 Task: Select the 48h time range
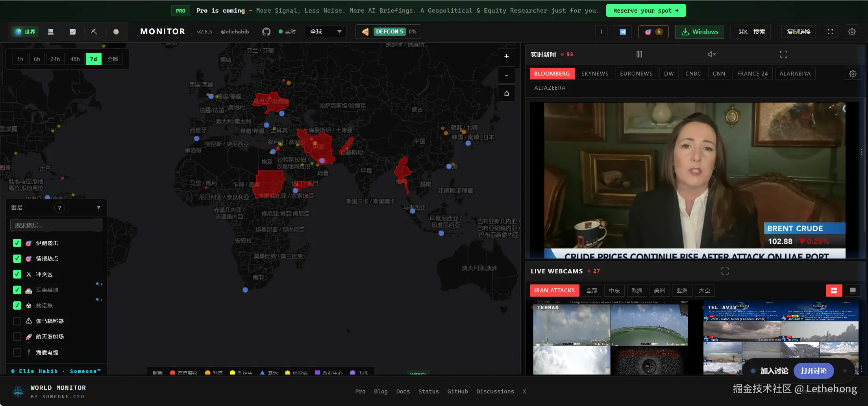tap(75, 59)
